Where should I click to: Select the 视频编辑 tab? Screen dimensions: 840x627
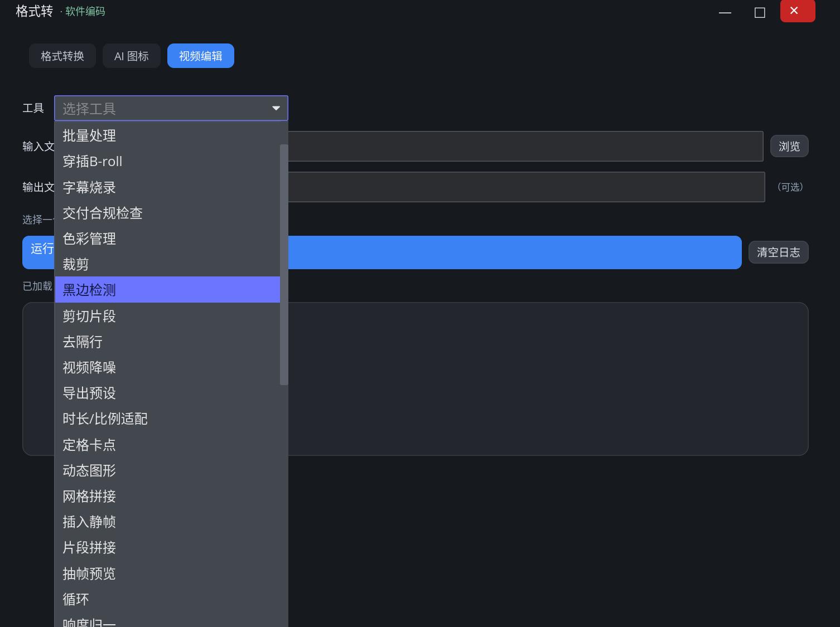[x=201, y=56]
